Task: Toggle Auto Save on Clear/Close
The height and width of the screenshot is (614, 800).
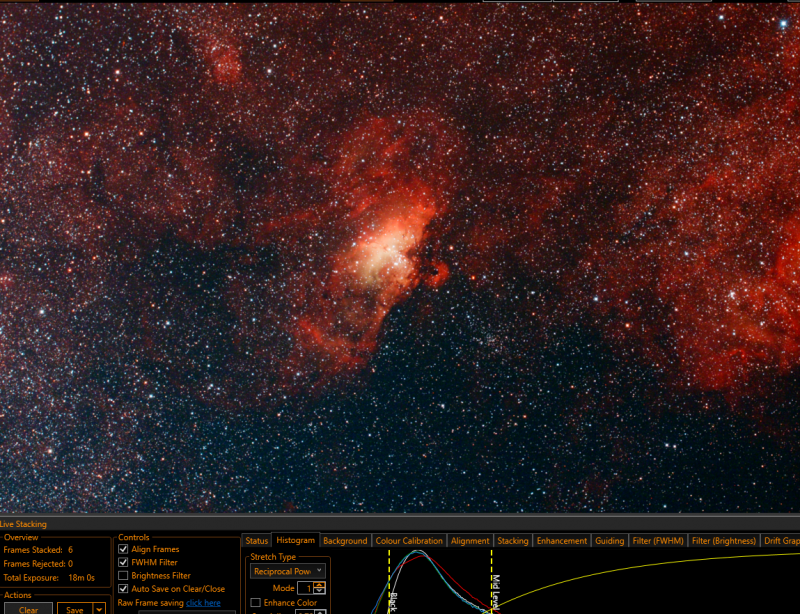Action: 123,588
